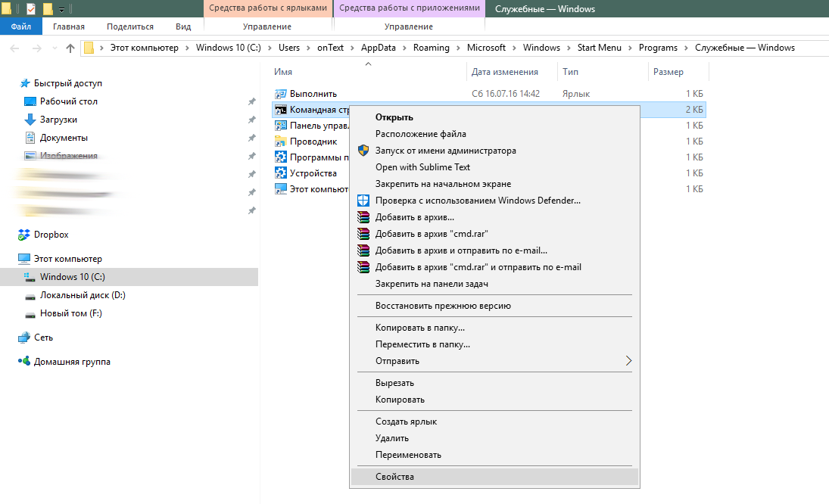Click the Командная строка shortcut icon
The height and width of the screenshot is (504, 829).
point(281,110)
